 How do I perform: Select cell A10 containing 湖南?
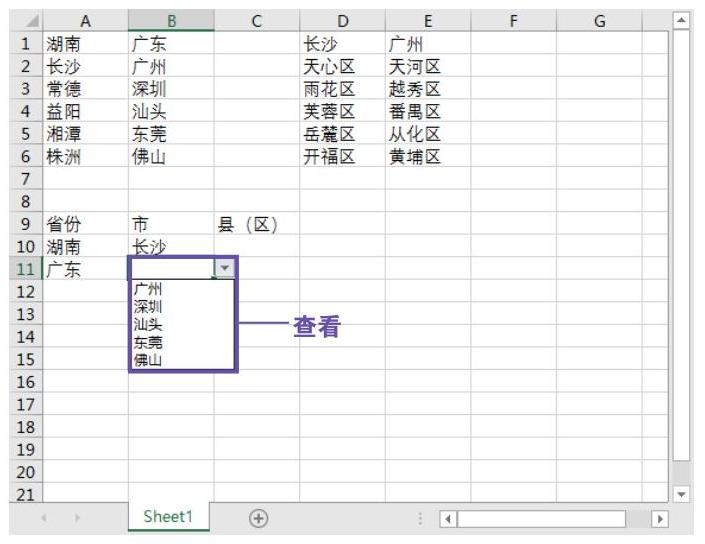pos(85,246)
